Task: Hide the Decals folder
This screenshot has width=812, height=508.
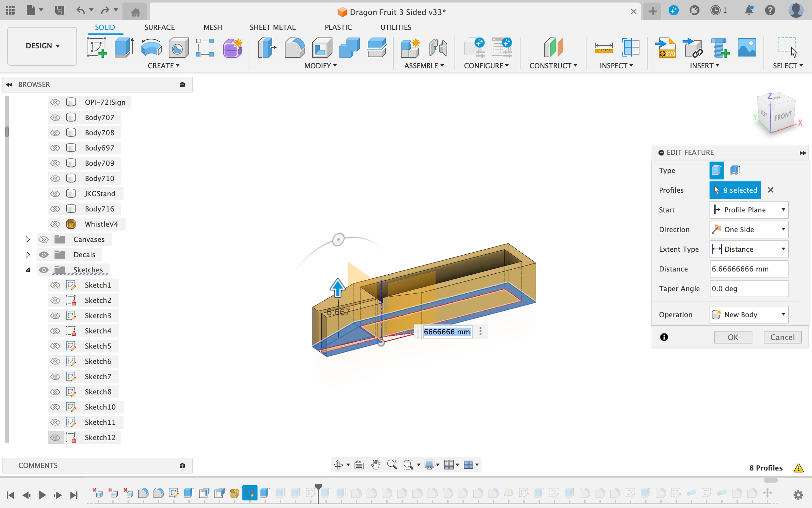Action: point(44,255)
